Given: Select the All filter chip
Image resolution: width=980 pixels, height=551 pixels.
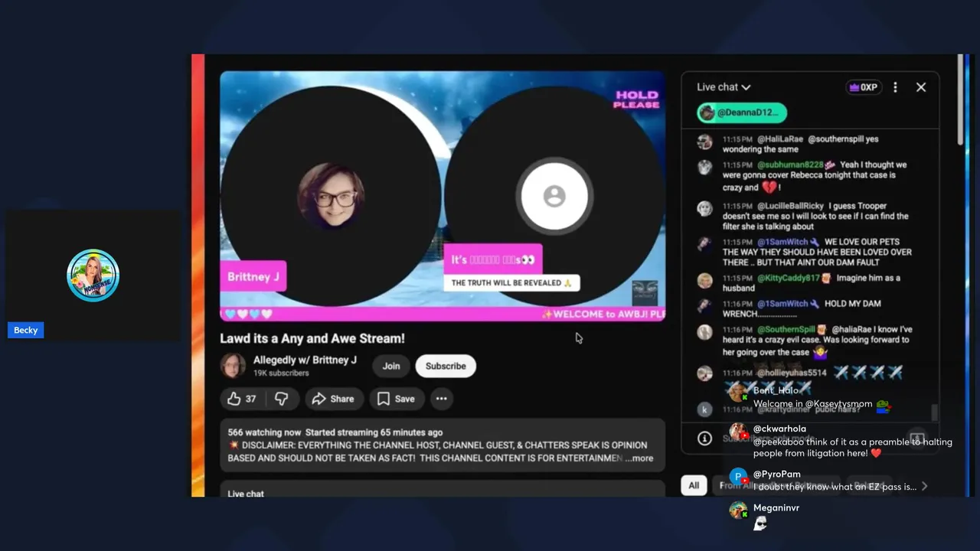Looking at the screenshot, I should click(694, 485).
